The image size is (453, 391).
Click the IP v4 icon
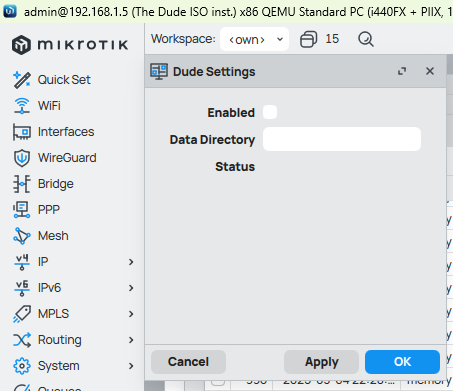pyautogui.click(x=22, y=262)
